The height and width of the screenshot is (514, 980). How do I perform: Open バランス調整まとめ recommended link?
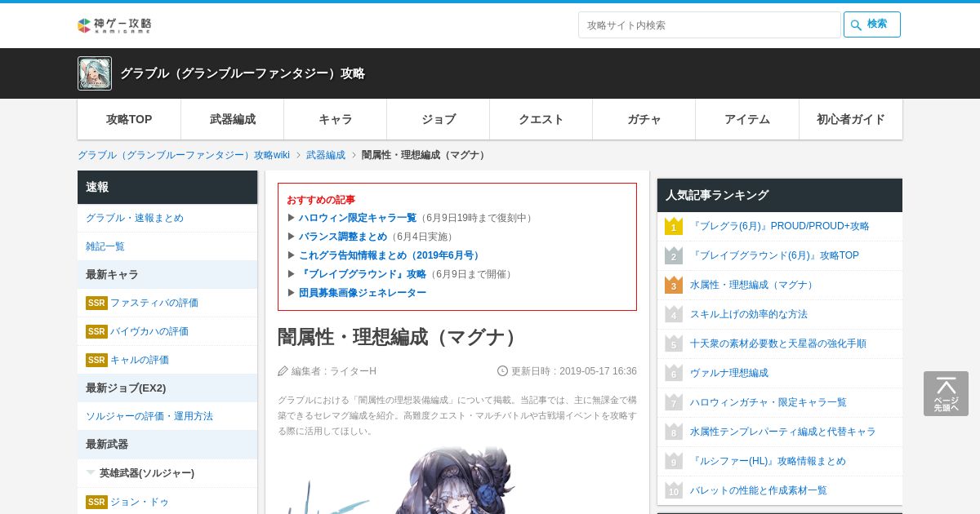[x=343, y=237]
